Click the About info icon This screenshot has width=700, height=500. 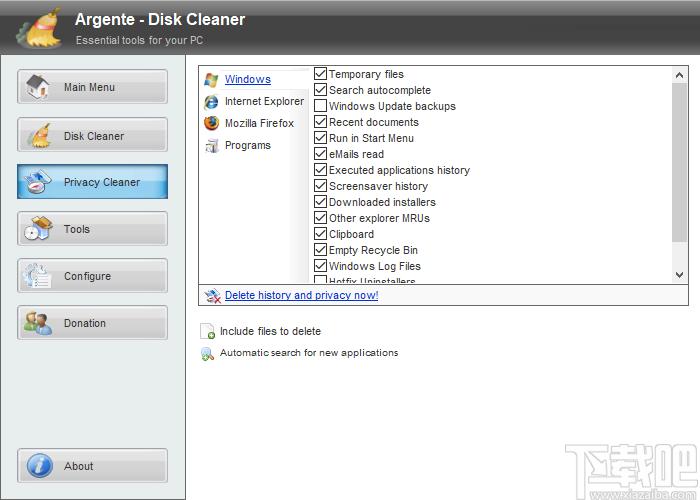click(x=40, y=466)
